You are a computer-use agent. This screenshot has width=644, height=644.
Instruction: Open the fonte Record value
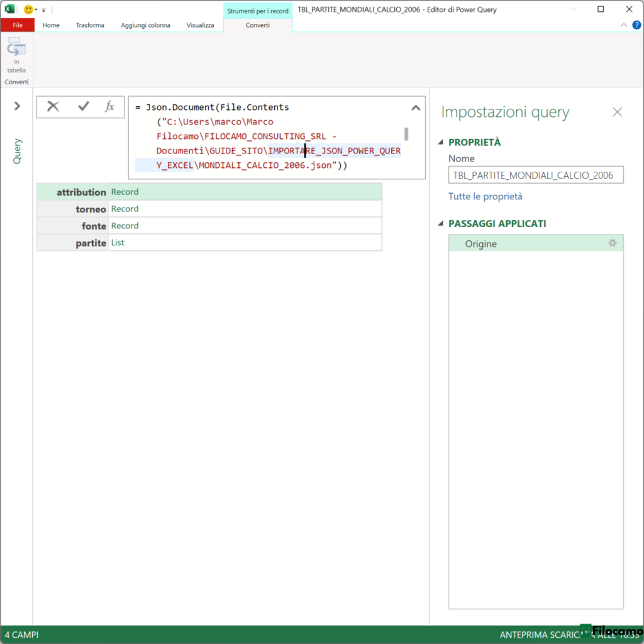pyautogui.click(x=125, y=226)
